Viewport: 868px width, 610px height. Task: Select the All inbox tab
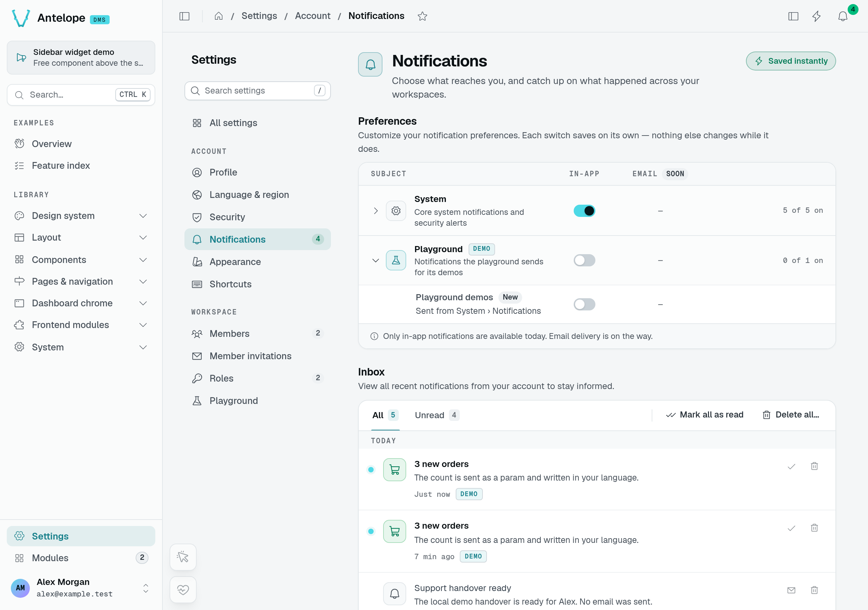385,415
